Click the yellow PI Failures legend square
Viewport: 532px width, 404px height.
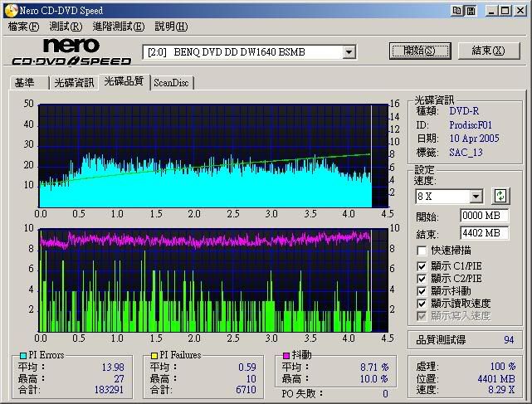click(144, 356)
